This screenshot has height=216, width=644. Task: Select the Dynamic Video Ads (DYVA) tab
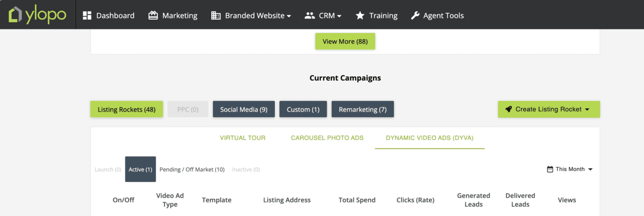tap(430, 138)
